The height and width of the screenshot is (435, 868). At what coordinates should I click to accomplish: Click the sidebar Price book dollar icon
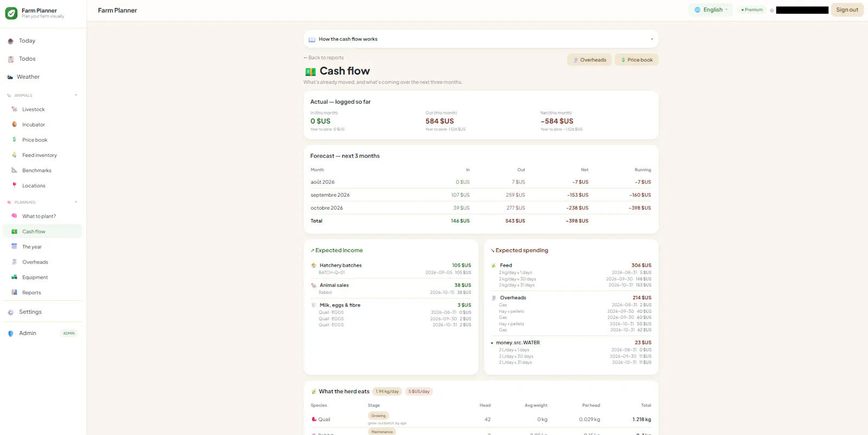pyautogui.click(x=15, y=140)
